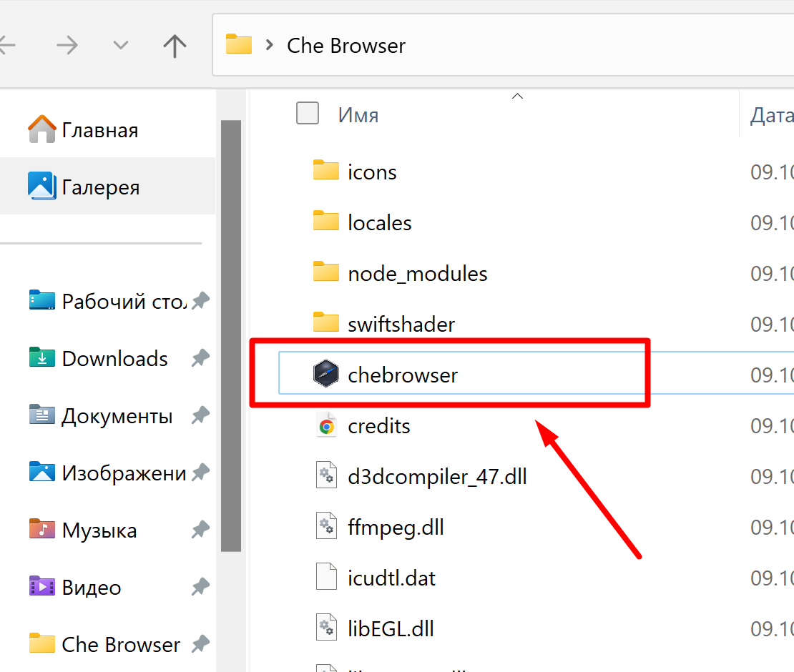Click the swiftshader folder icon
Screen dimensions: 794x672
pos(326,322)
